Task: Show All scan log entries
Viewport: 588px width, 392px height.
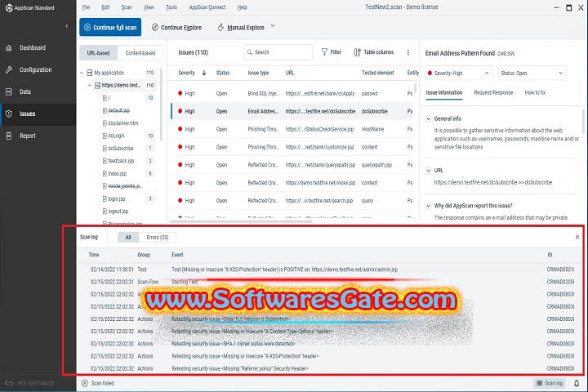Action: pyautogui.click(x=128, y=237)
